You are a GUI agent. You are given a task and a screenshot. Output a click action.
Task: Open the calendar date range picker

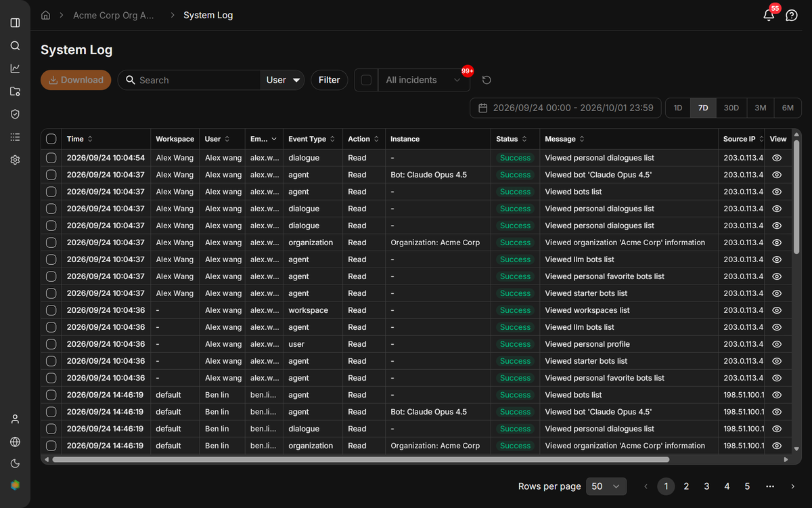483,108
